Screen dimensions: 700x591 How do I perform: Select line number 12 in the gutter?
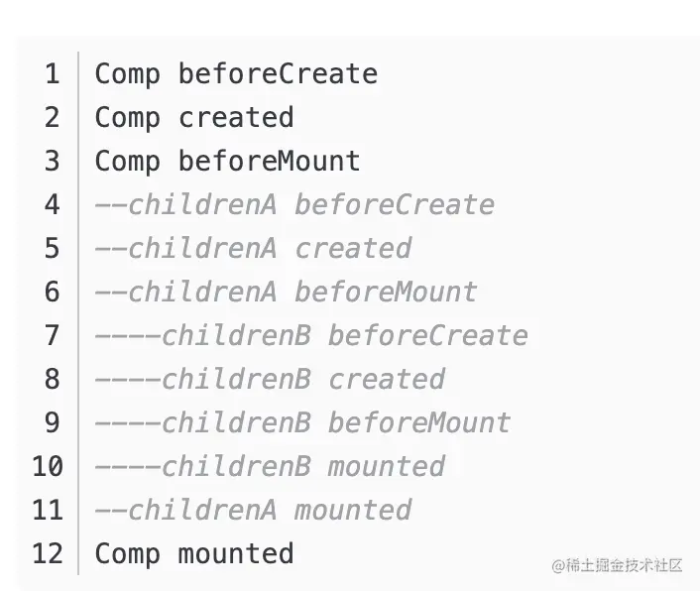[x=48, y=553]
